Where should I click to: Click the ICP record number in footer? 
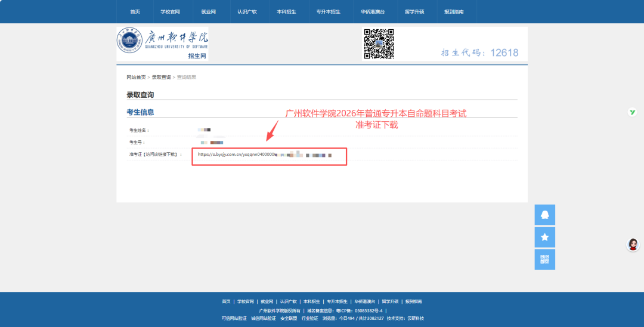tap(363, 310)
